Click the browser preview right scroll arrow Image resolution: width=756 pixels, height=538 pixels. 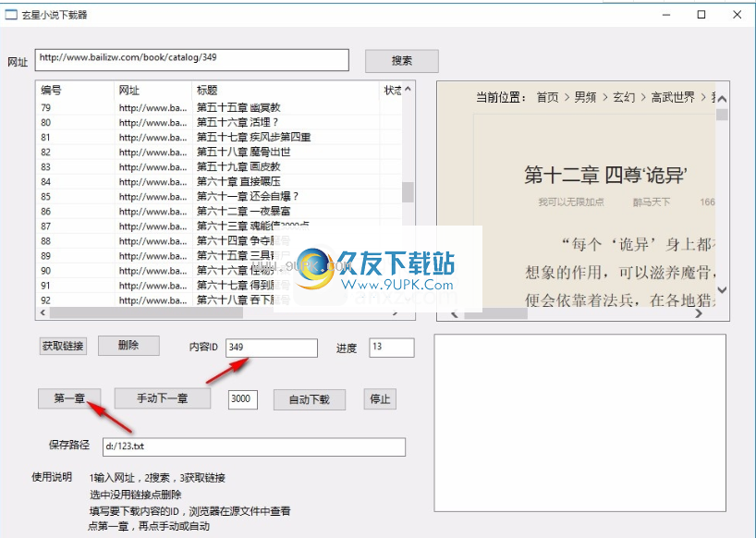coord(699,314)
